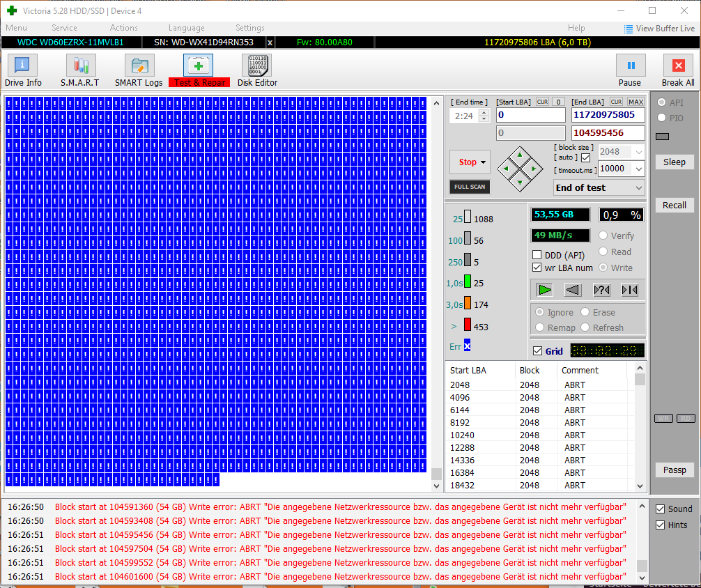Select the Write radio button
Screen dimensions: 701x588
click(x=603, y=268)
